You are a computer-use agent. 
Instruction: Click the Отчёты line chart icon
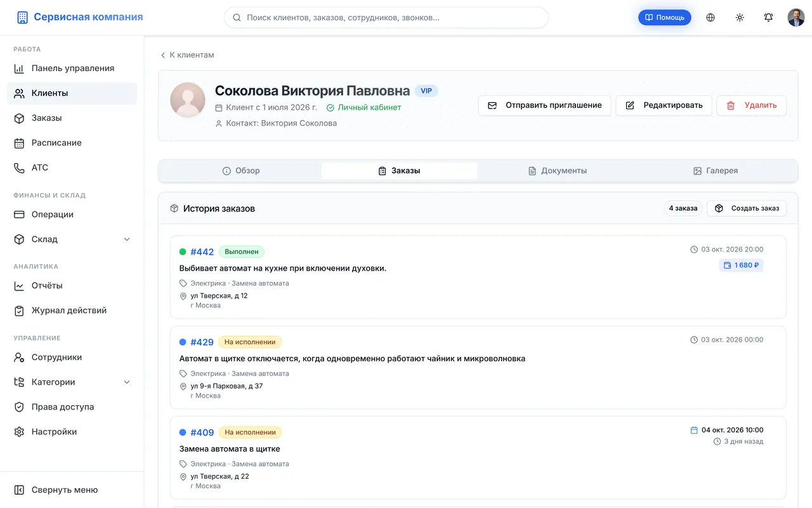click(x=20, y=286)
